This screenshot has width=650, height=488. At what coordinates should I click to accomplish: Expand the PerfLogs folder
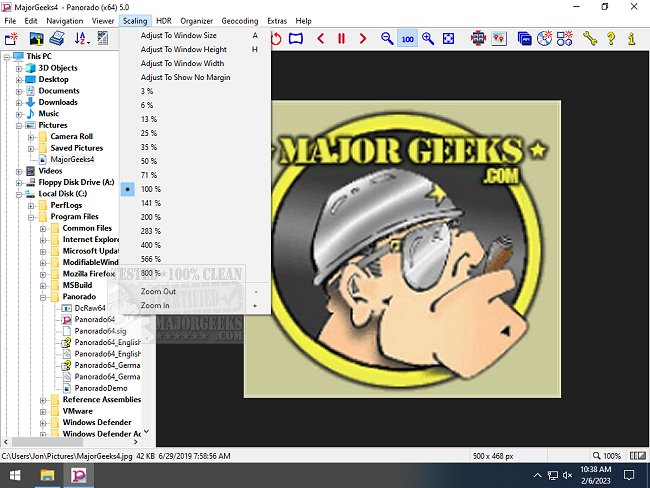pos(31,206)
